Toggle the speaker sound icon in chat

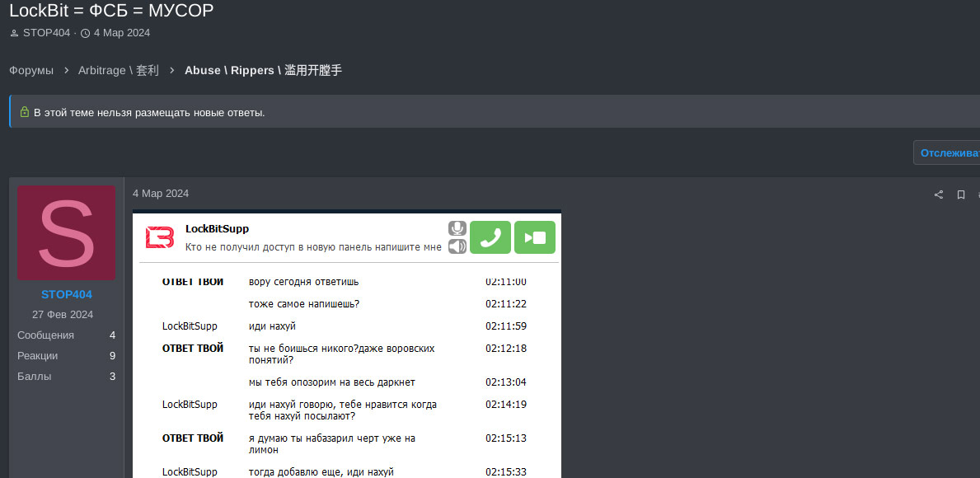457,246
